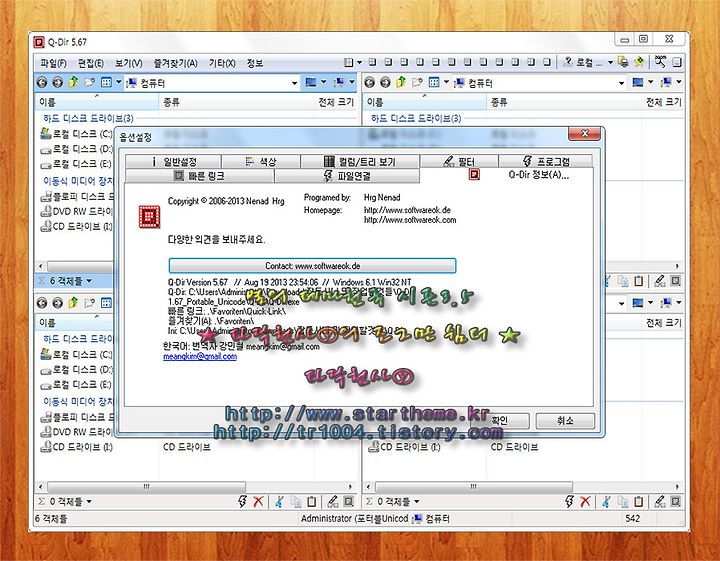Switch to the 프로그램 tab
Viewport: 720px width, 561px height.
(x=546, y=162)
